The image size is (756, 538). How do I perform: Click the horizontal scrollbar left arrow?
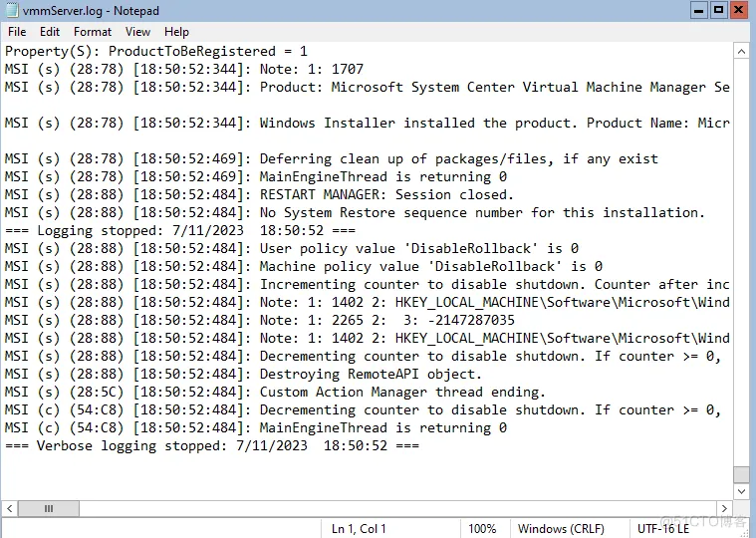pyautogui.click(x=10, y=508)
